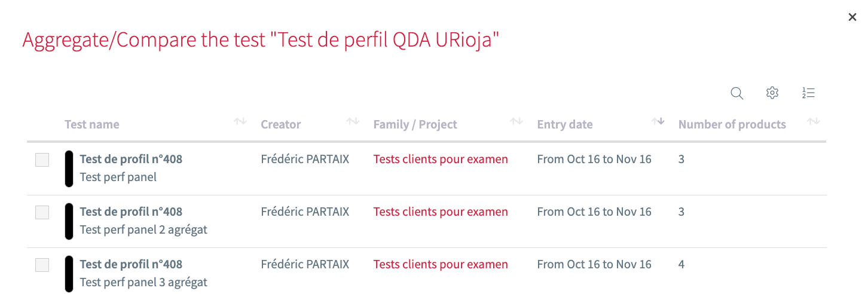Sort by Creator column arrows

tap(353, 121)
